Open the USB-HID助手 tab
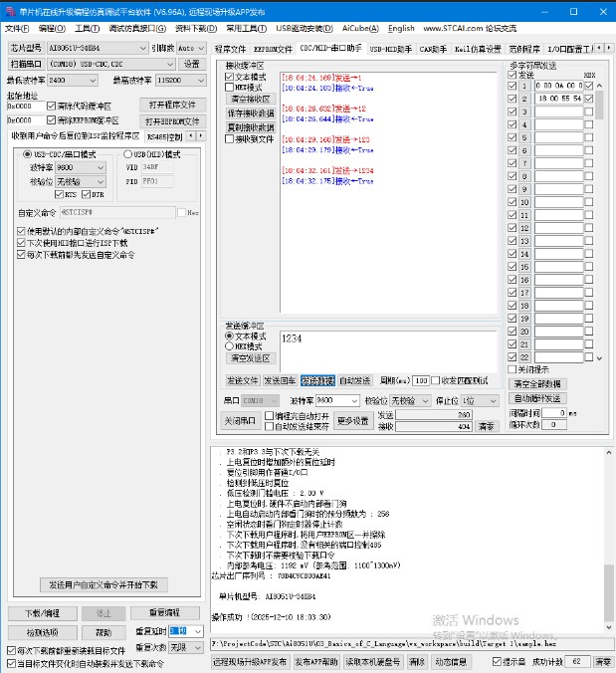This screenshot has height=673, width=616. [390, 49]
